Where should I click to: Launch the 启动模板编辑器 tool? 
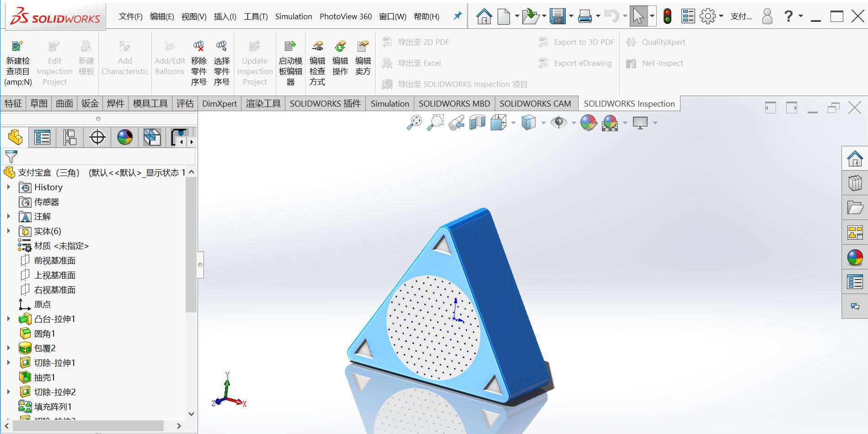click(x=290, y=63)
